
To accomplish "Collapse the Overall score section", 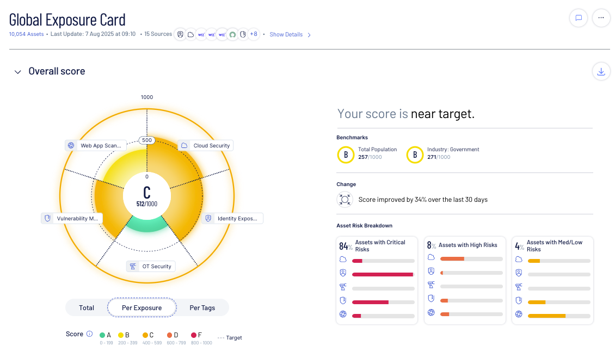I will click(x=18, y=72).
